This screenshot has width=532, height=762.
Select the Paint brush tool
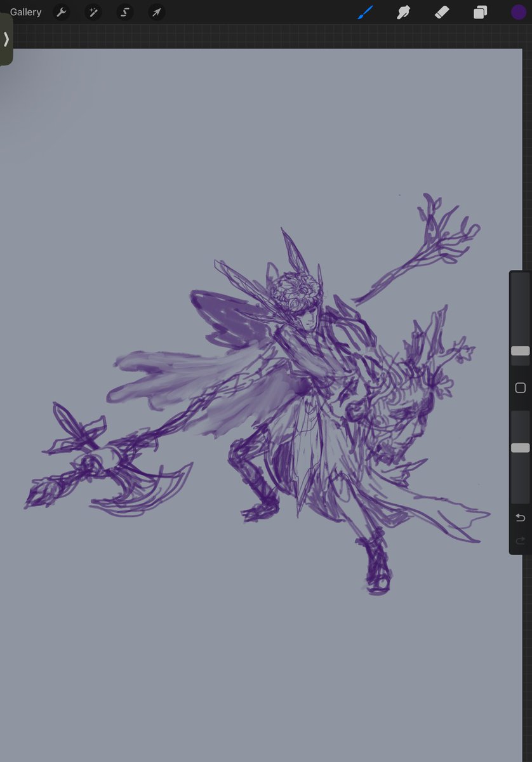365,12
